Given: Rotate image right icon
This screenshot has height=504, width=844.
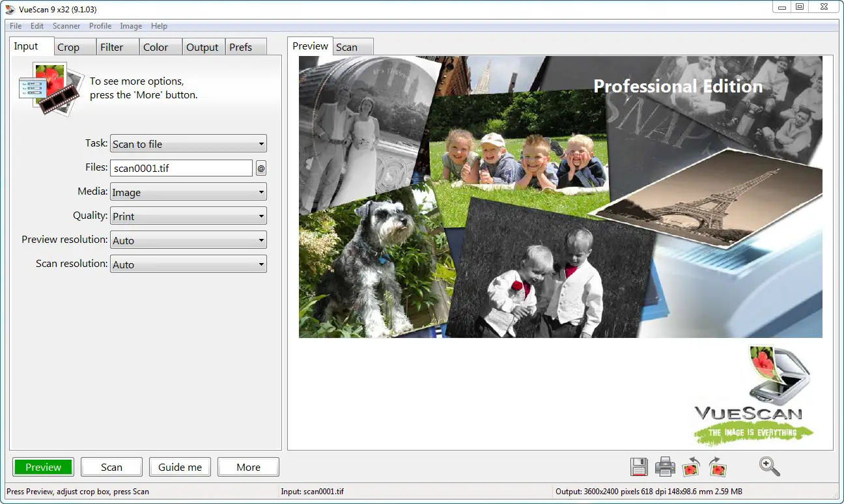Looking at the screenshot, I should (x=718, y=466).
